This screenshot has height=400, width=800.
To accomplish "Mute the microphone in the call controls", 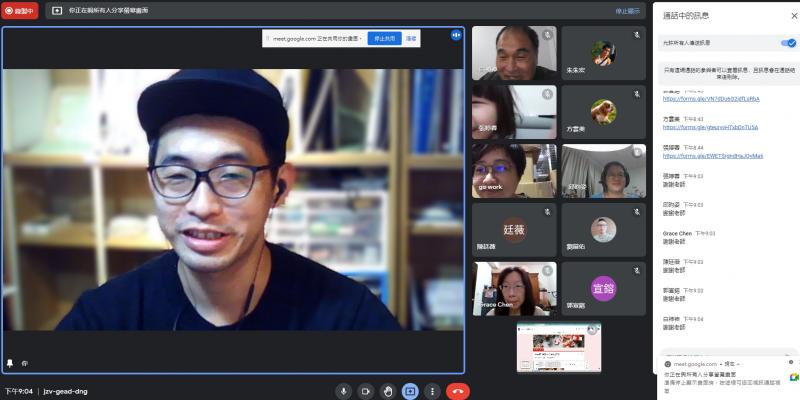I will [x=343, y=391].
